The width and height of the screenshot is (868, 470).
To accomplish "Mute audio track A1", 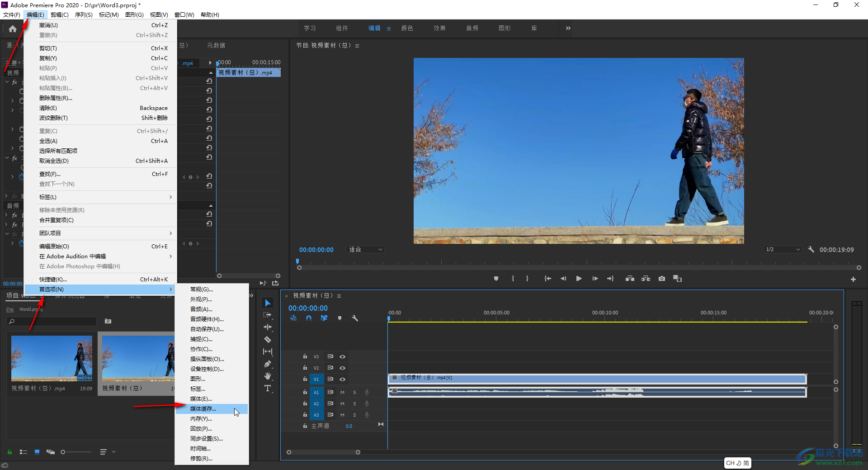I will pyautogui.click(x=342, y=392).
